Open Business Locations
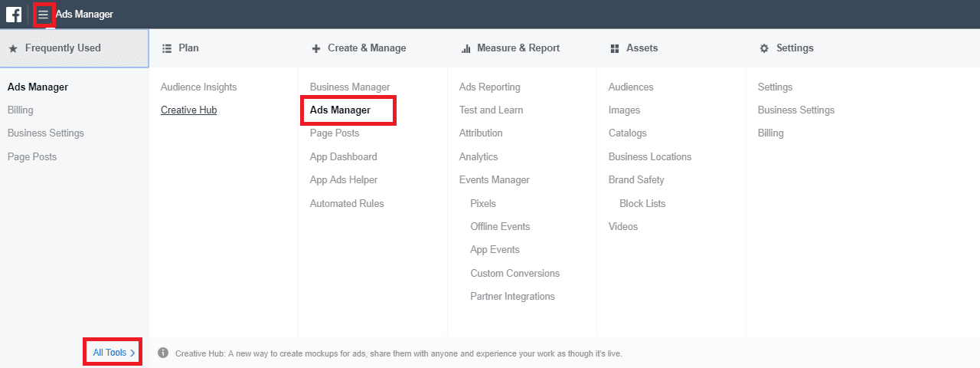The height and width of the screenshot is (368, 980). coord(650,156)
